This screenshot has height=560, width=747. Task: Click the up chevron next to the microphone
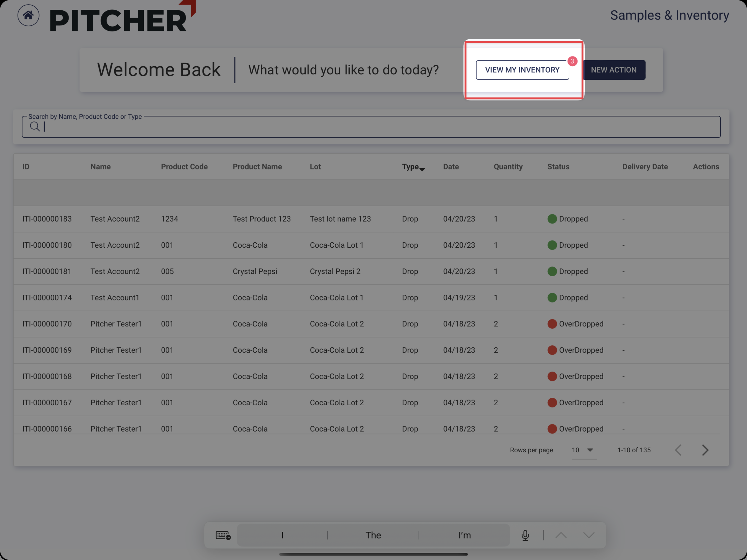pyautogui.click(x=561, y=535)
